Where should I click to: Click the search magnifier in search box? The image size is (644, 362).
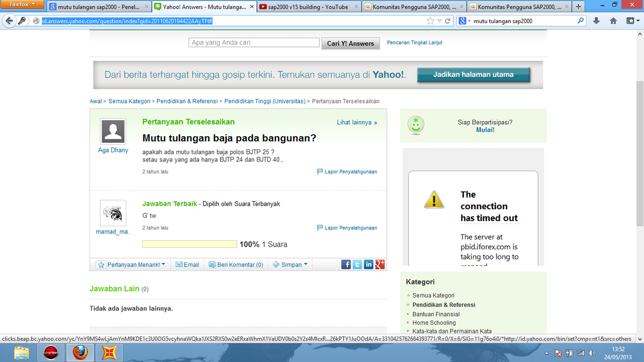pyautogui.click(x=581, y=21)
